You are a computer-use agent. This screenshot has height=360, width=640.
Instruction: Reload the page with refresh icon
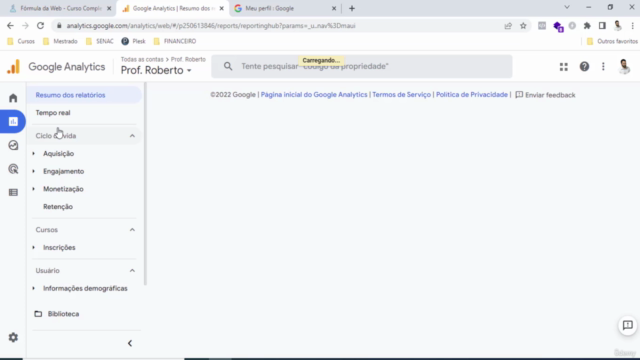click(x=40, y=26)
